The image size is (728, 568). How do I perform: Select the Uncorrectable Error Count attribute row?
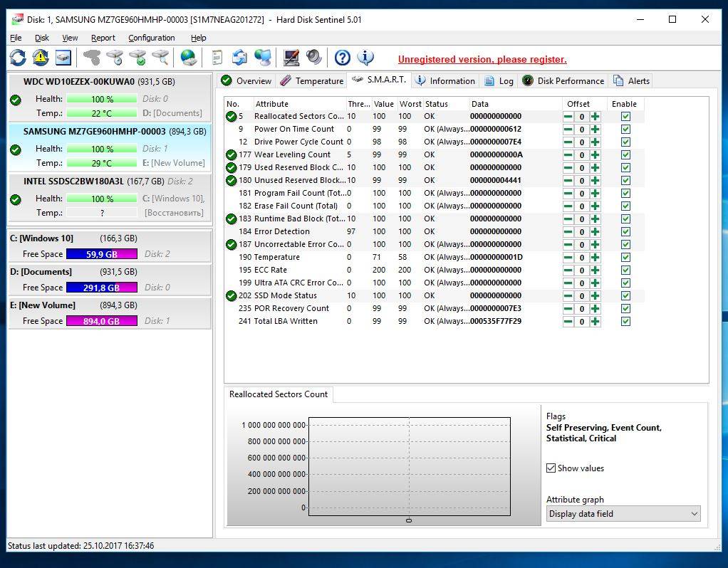point(434,245)
